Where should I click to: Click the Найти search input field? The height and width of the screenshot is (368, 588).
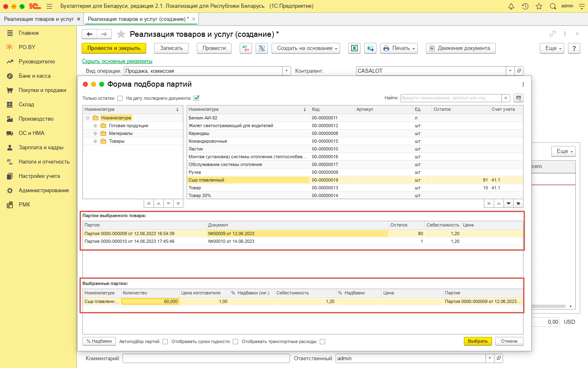coord(450,98)
